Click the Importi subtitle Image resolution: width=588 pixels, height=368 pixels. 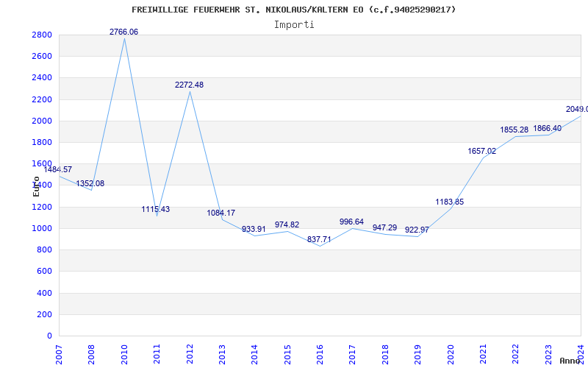click(x=294, y=25)
